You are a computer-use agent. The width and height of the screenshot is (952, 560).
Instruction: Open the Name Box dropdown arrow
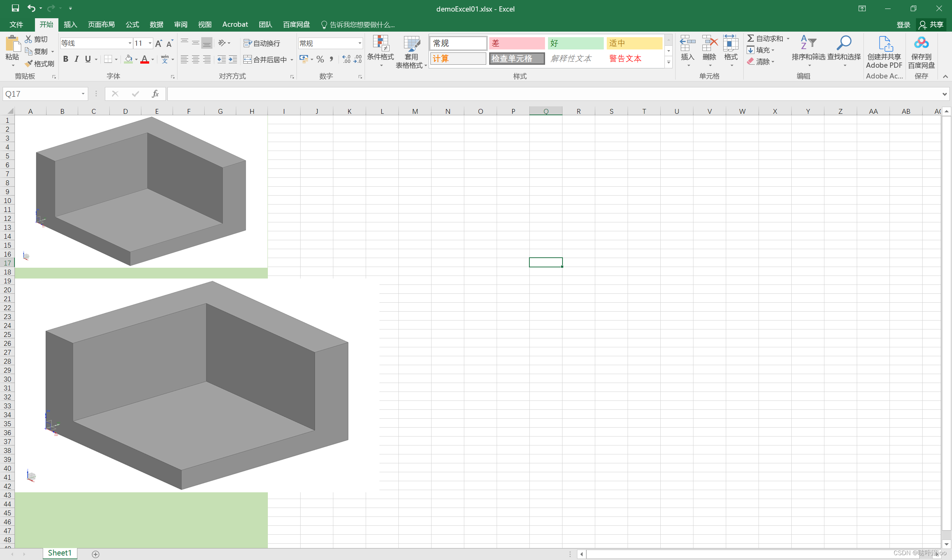(83, 94)
